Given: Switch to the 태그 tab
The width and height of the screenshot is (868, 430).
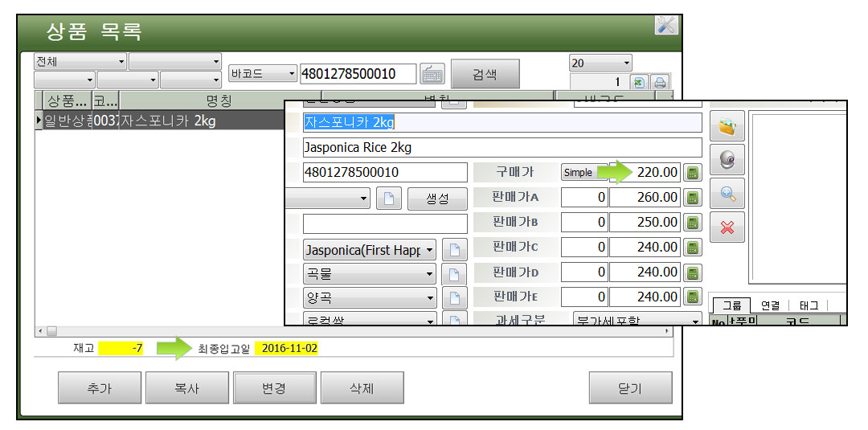Looking at the screenshot, I should pos(809,305).
